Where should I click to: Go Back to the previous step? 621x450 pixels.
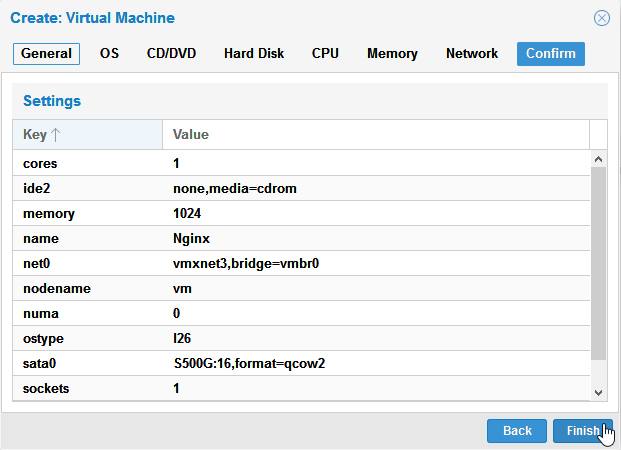[x=517, y=431]
